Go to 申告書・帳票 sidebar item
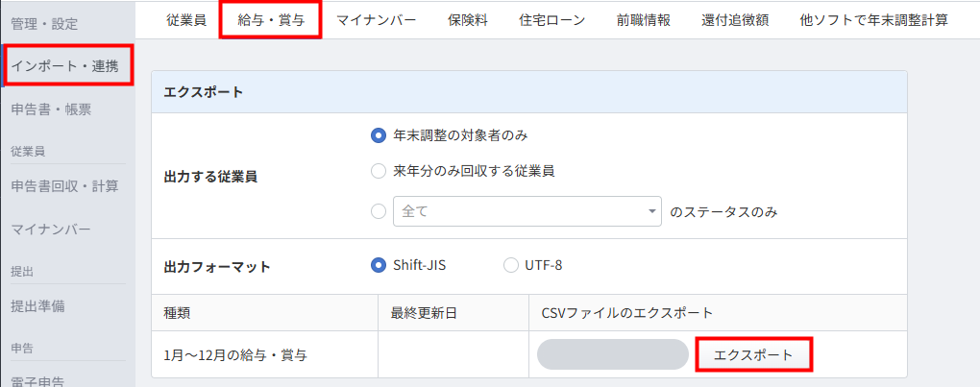Viewport: 980px width, 387px height. [51, 109]
